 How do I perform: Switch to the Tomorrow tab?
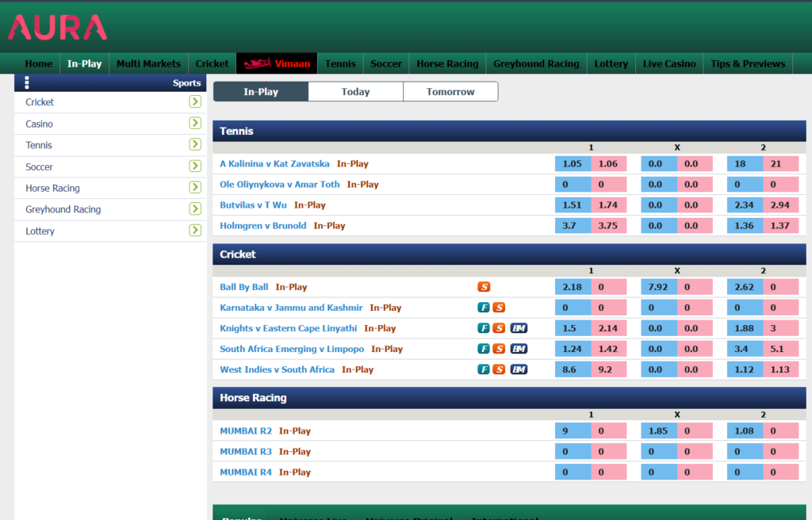click(x=450, y=92)
